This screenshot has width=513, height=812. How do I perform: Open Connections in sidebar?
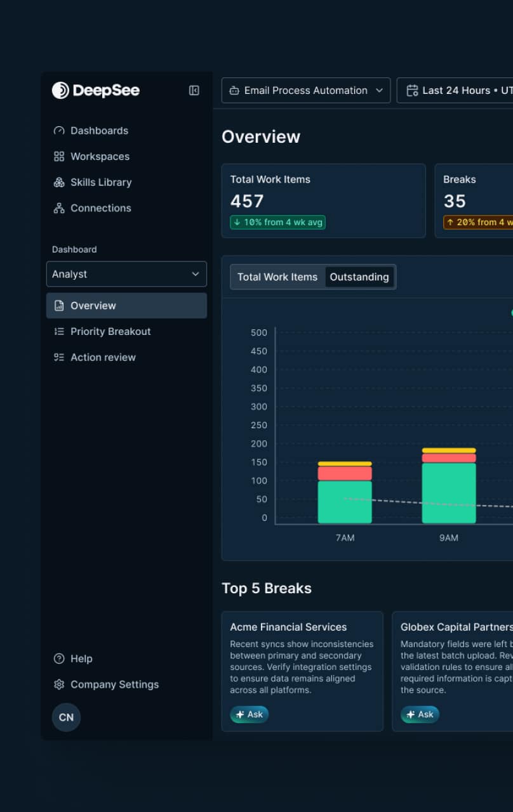(x=126, y=208)
